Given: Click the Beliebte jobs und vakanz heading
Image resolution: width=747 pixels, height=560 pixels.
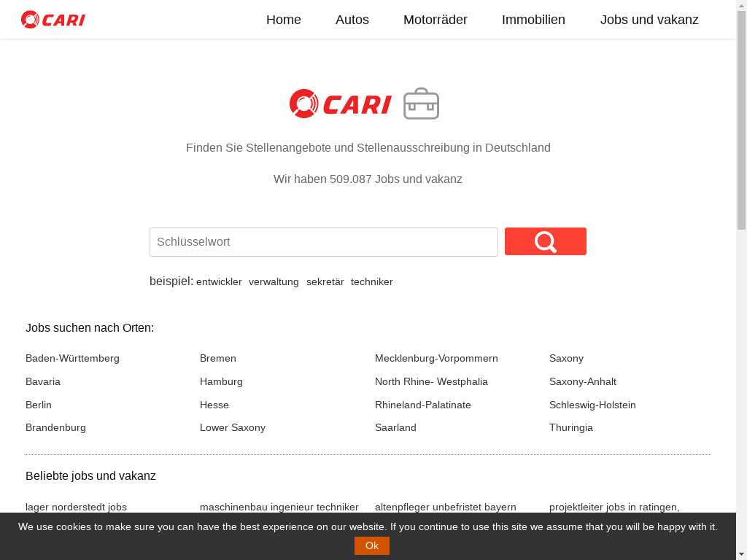Looking at the screenshot, I should (x=90, y=475).
